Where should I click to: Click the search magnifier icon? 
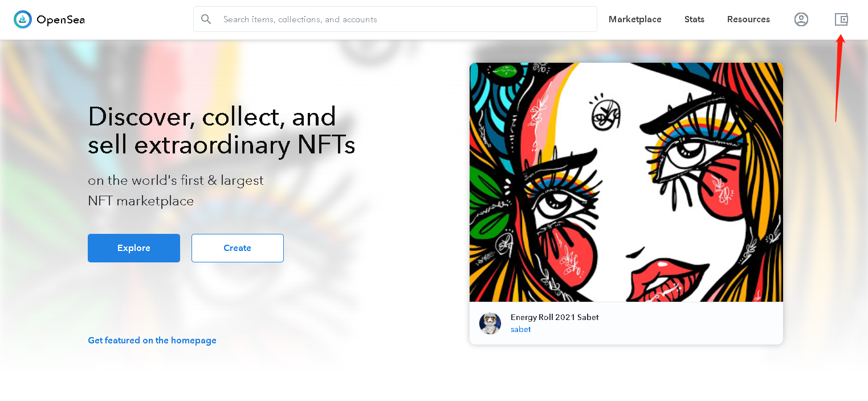point(206,19)
